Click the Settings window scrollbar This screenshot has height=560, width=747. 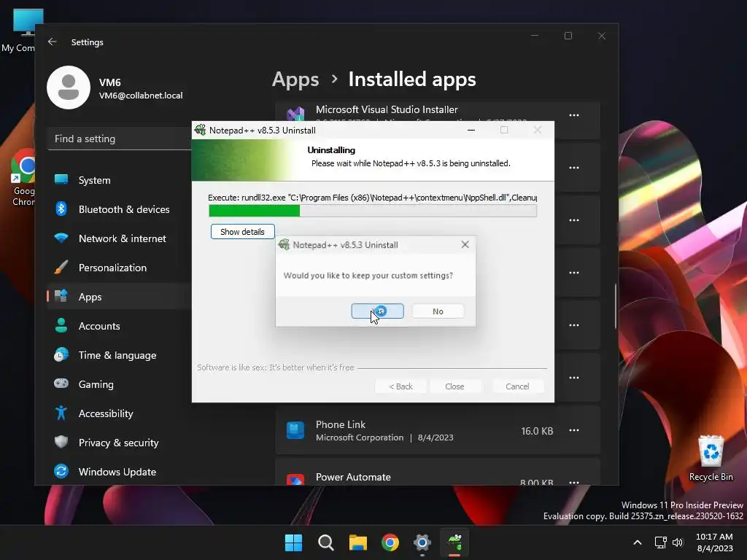(616, 306)
